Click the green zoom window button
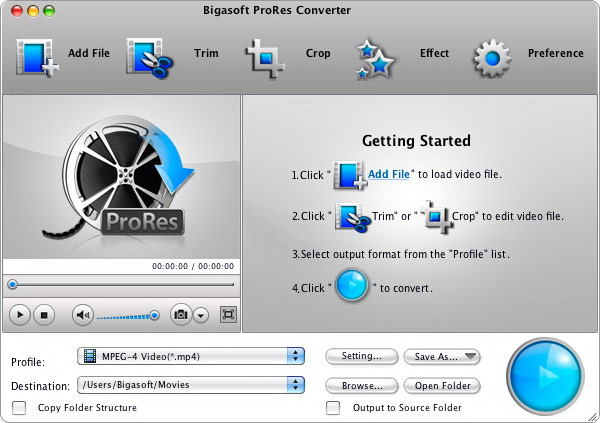600x423 pixels. [49, 11]
